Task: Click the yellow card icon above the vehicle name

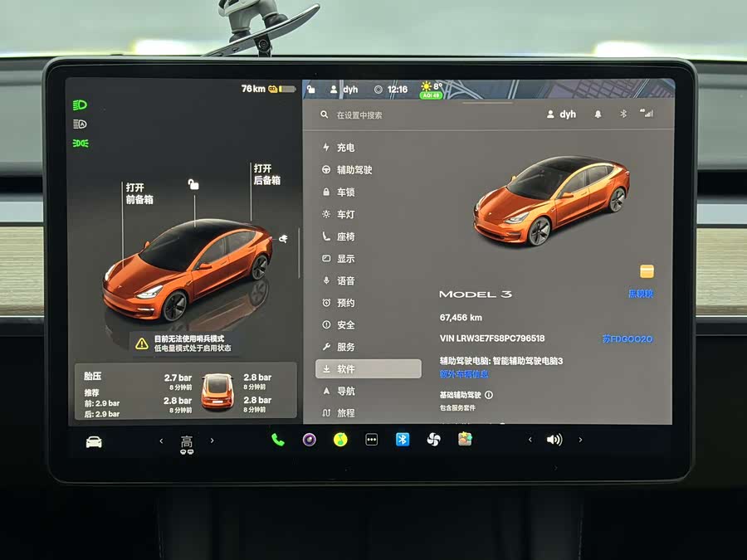Action: pos(647,271)
